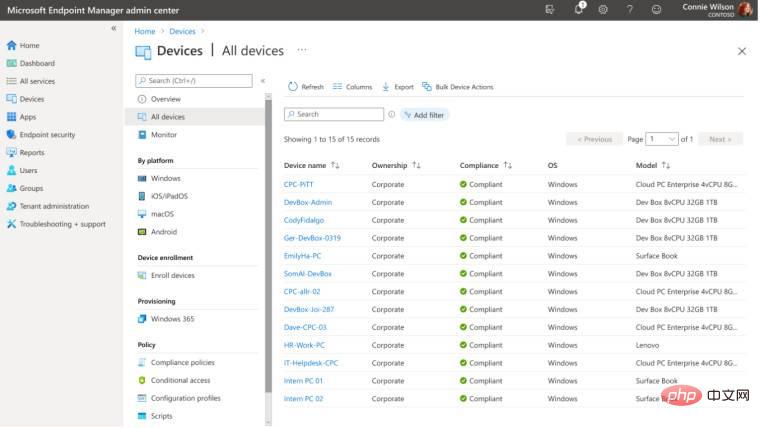Screen dimensions: 760x428
Task: Sort by Model column arrows
Action: (x=666, y=165)
